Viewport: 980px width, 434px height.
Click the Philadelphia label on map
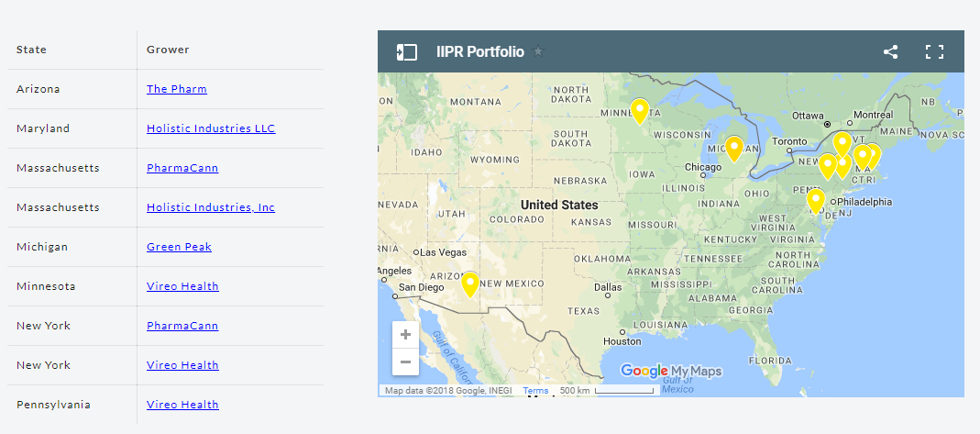[x=864, y=201]
